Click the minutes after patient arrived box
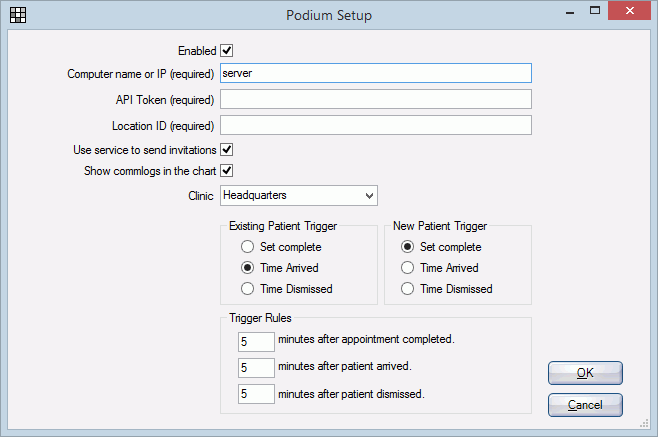Screen dimensions: 658x437 256,368
